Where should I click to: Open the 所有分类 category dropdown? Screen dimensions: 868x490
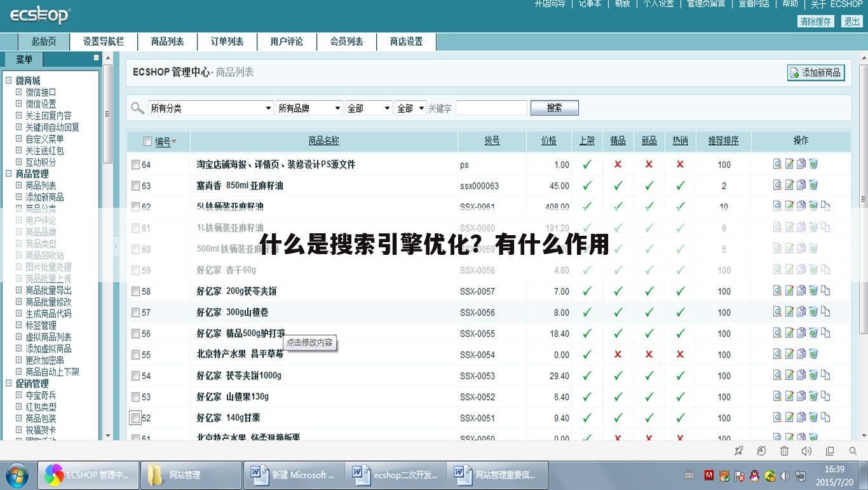210,107
